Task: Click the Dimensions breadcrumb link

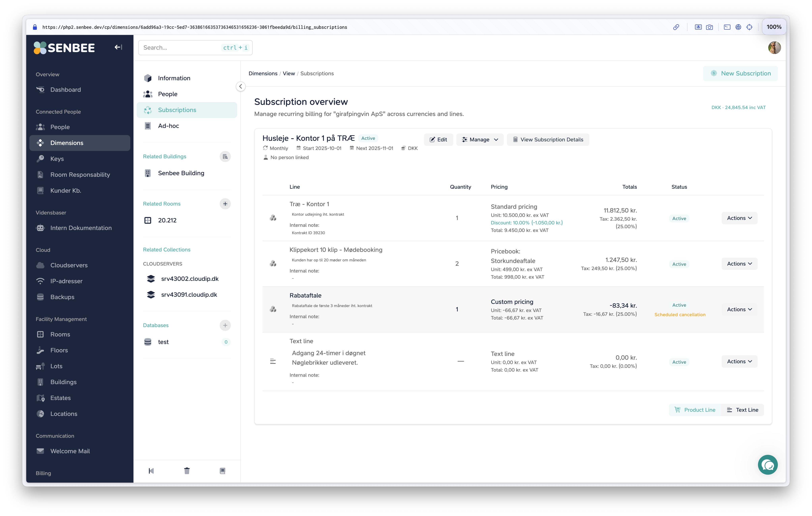Action: coord(263,73)
